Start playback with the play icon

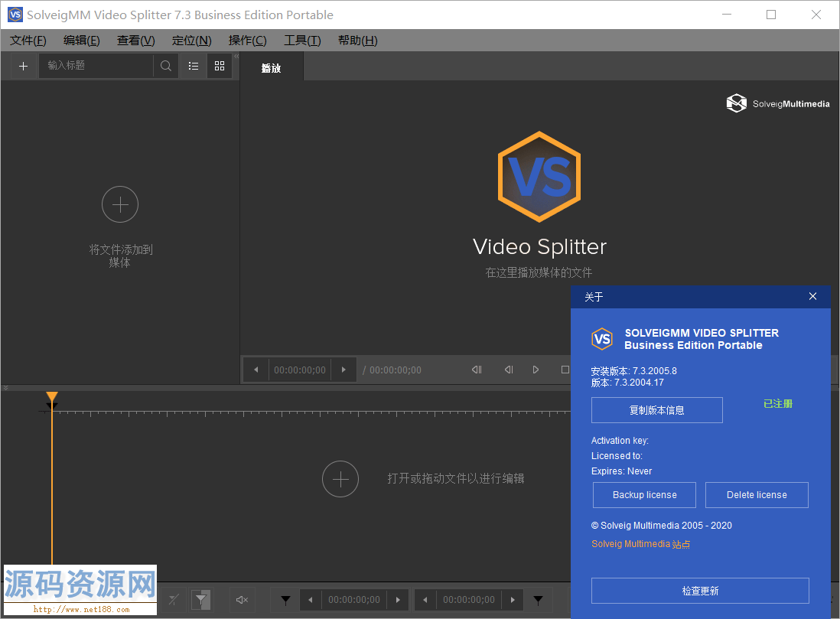coord(536,370)
